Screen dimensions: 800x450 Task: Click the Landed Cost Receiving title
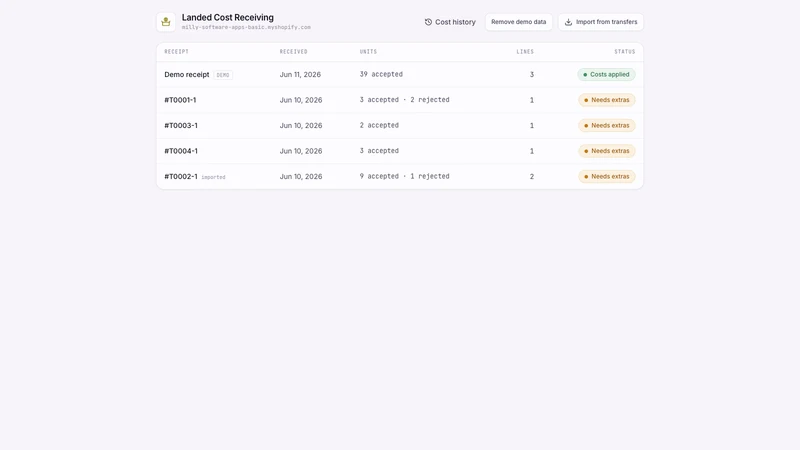click(x=228, y=17)
